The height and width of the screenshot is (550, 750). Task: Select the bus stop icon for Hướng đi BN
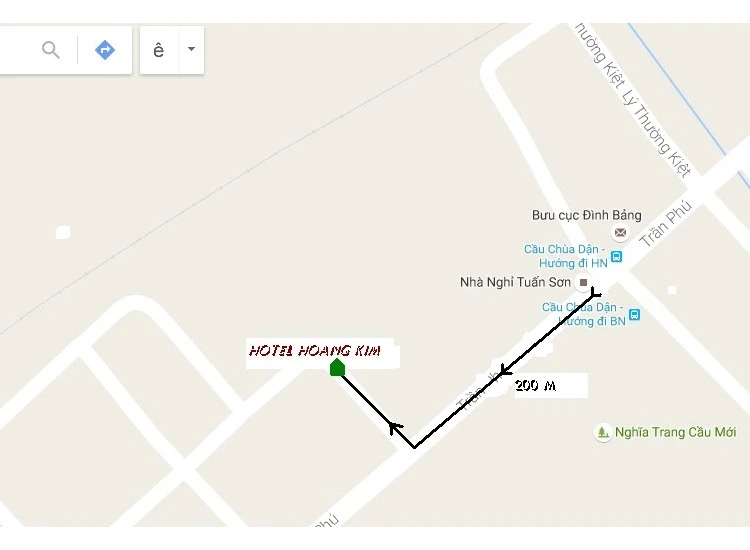point(634,315)
